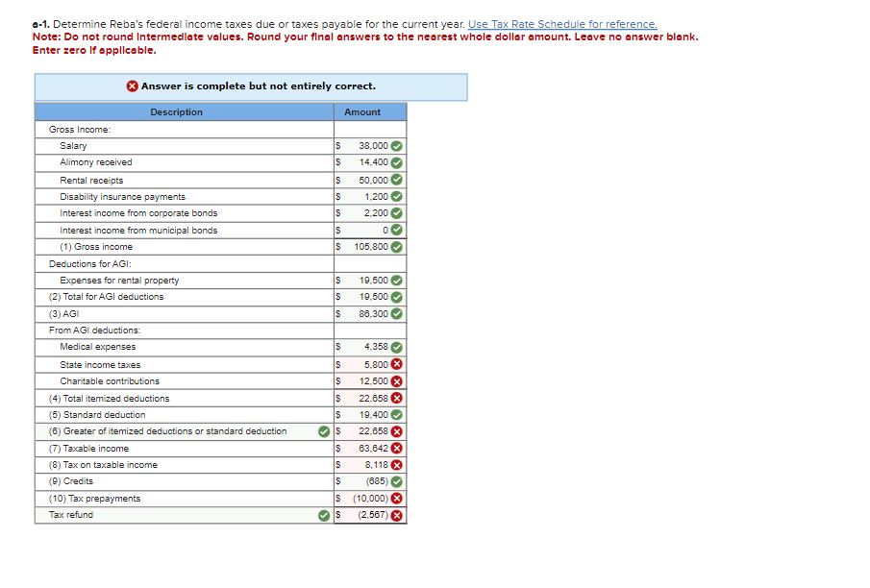Click the red X next to (7) Taxable income
This screenshot has height=588, width=870.
(398, 448)
